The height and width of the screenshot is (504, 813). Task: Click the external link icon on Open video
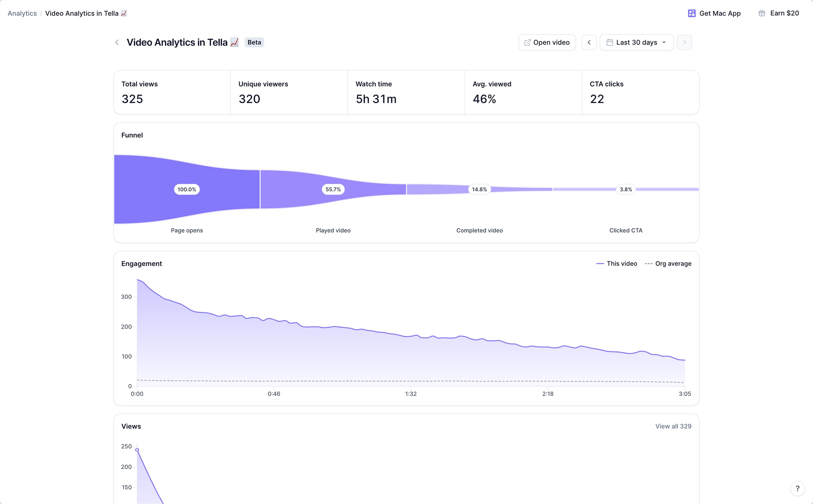[527, 42]
